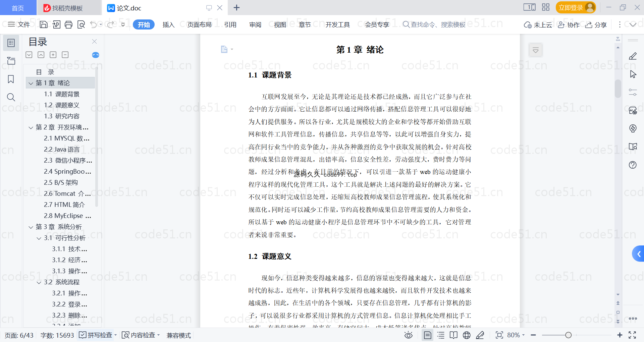Click the Undo arrow
644x342 pixels.
[94, 24]
